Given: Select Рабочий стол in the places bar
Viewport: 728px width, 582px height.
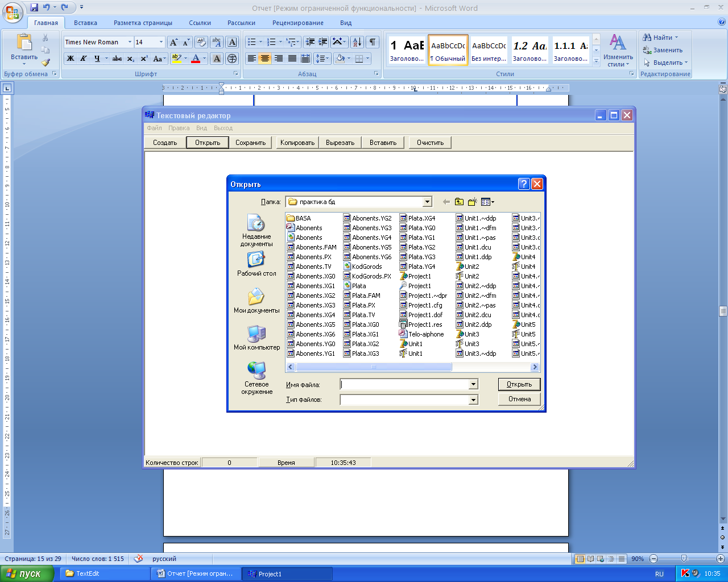Looking at the screenshot, I should 257,264.
